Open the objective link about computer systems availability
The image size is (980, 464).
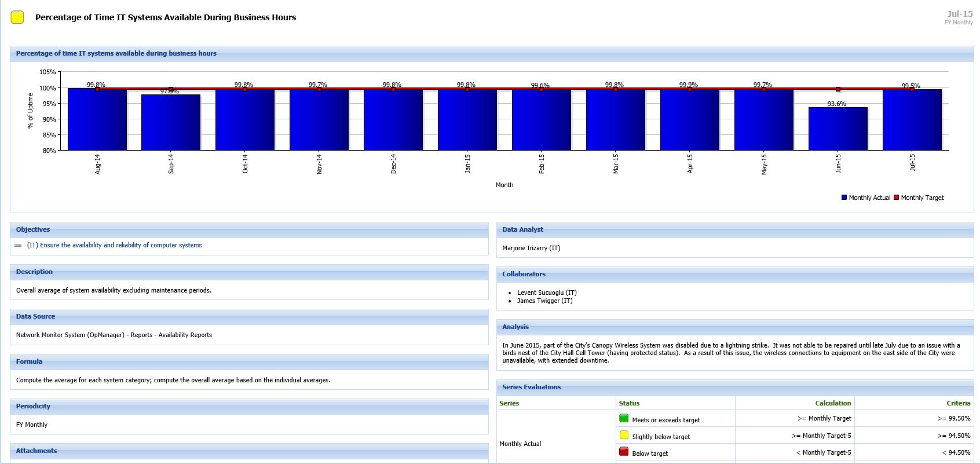pos(115,245)
